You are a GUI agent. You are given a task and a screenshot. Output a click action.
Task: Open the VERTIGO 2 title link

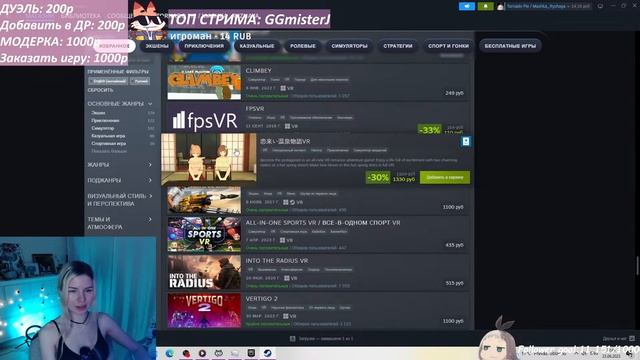point(262,299)
